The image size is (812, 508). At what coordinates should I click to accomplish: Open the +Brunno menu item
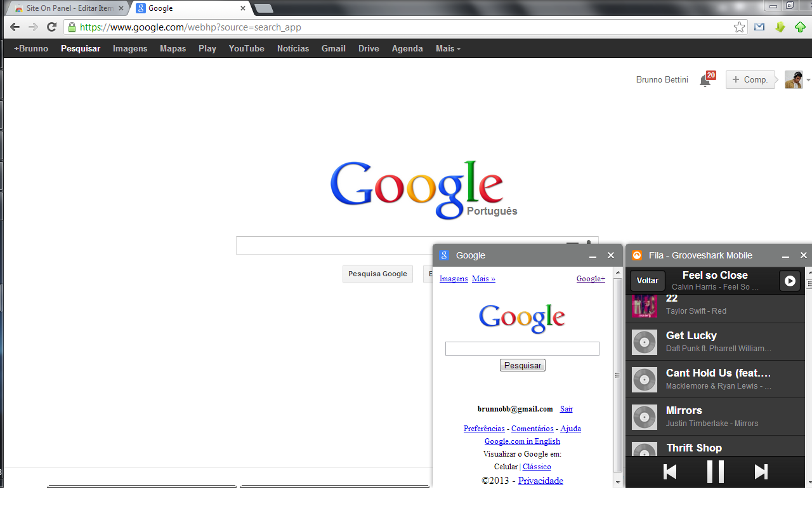(x=31, y=48)
